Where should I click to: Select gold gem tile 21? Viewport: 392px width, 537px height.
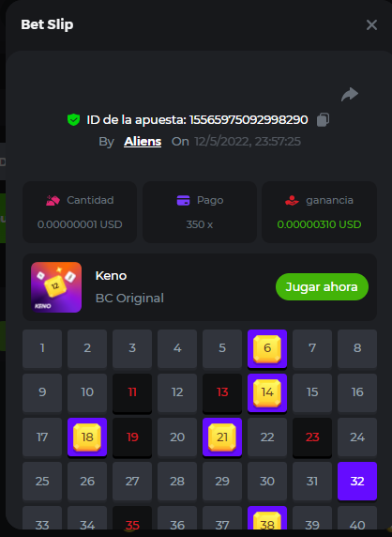(x=222, y=437)
